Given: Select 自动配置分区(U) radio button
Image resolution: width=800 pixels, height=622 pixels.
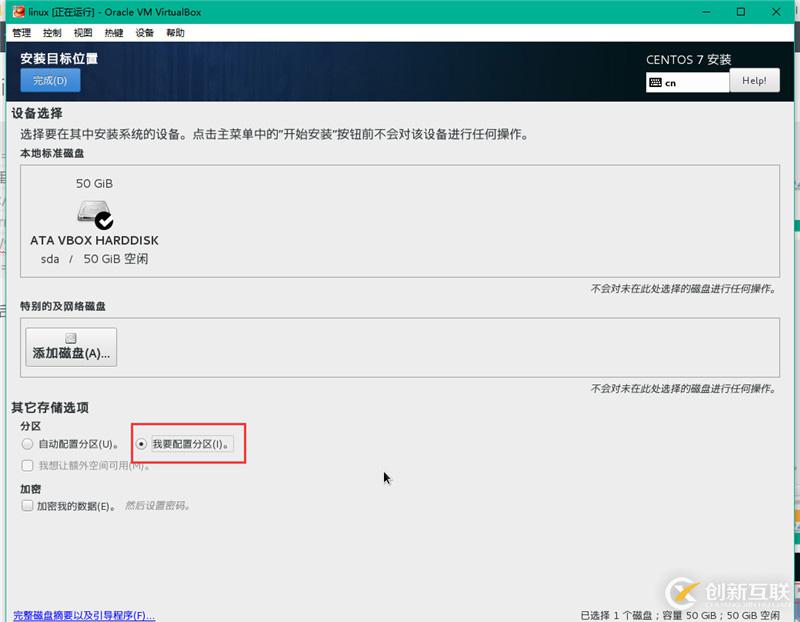Looking at the screenshot, I should [28, 444].
